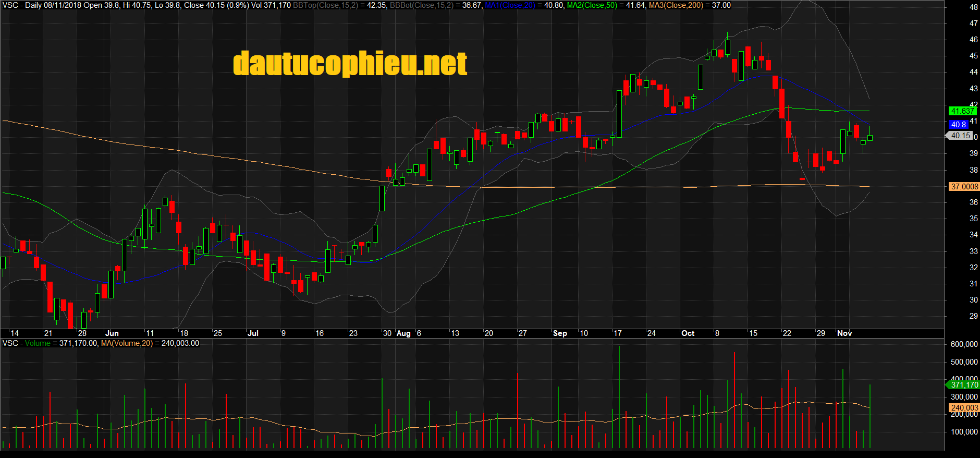980x458 pixels.
Task: Click the 45 price level on the price axis
Action: coord(973,56)
